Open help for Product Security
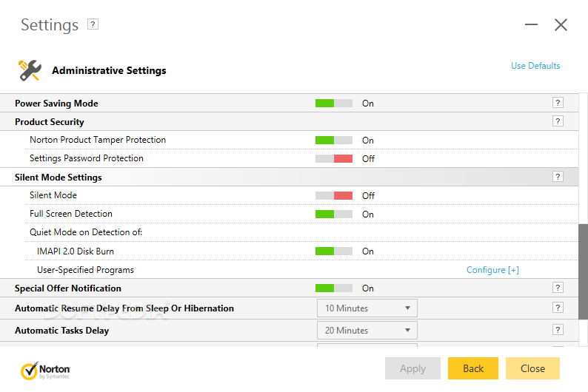 (558, 121)
